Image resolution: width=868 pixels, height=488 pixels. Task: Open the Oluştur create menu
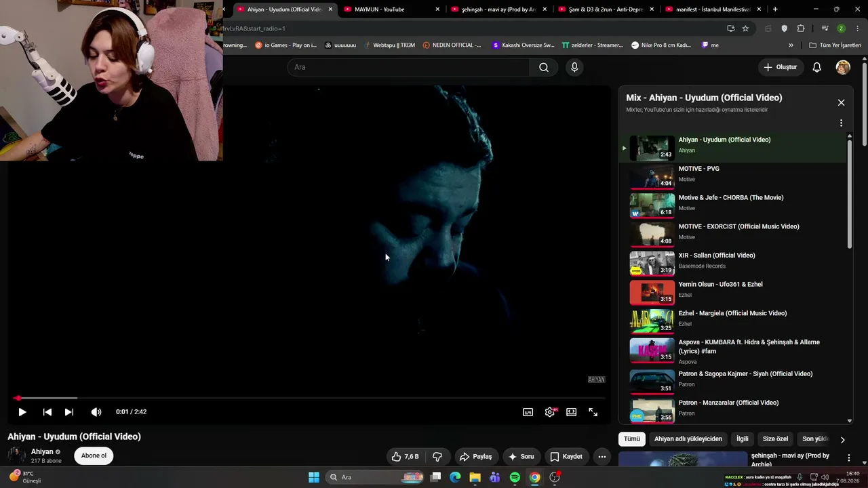[x=780, y=67]
